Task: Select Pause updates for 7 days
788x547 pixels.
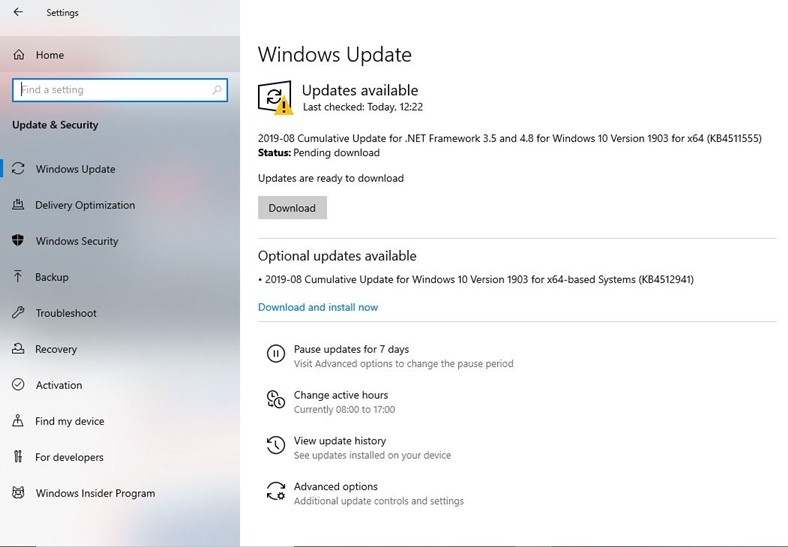Action: click(x=351, y=349)
